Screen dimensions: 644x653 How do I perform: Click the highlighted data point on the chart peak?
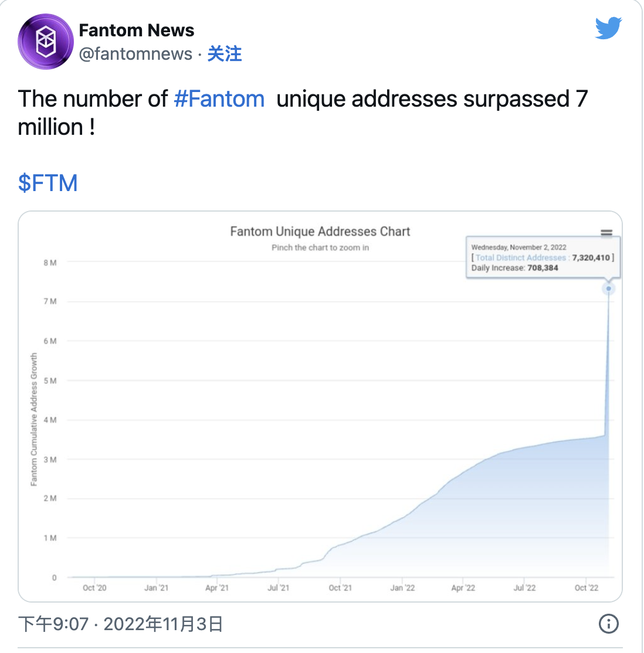pos(609,288)
